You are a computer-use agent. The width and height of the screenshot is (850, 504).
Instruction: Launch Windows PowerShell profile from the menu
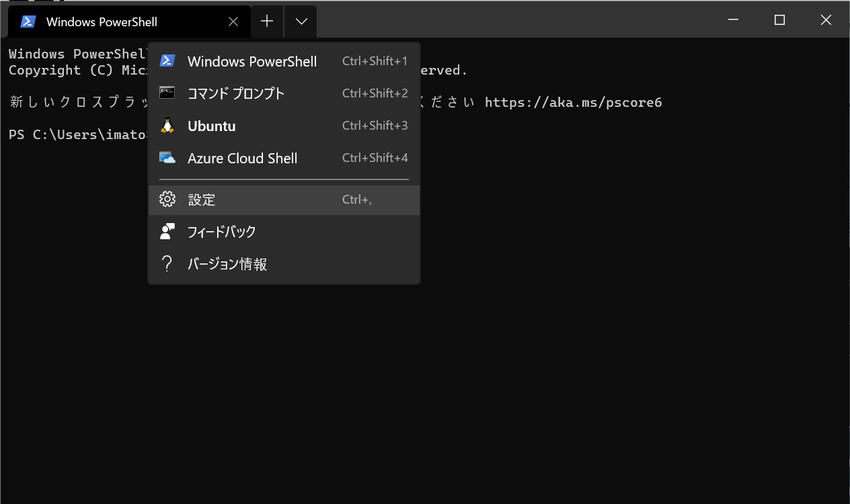284,61
